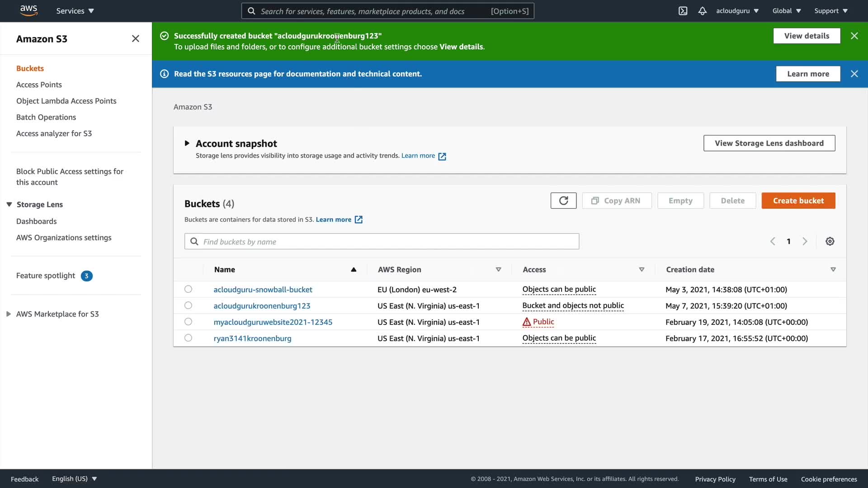This screenshot has height=488, width=868.
Task: Open the AWS CloudShell icon
Action: [683, 11]
